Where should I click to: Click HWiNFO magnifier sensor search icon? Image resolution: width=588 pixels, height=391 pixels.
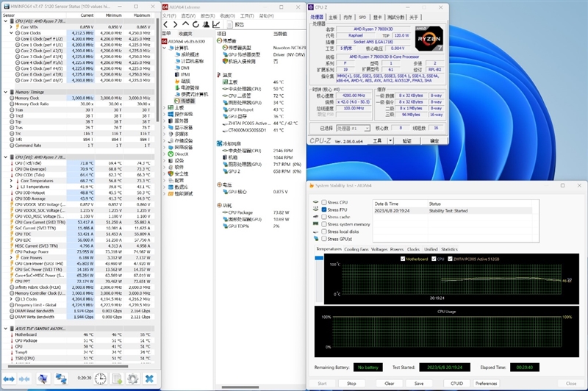(x=43, y=379)
